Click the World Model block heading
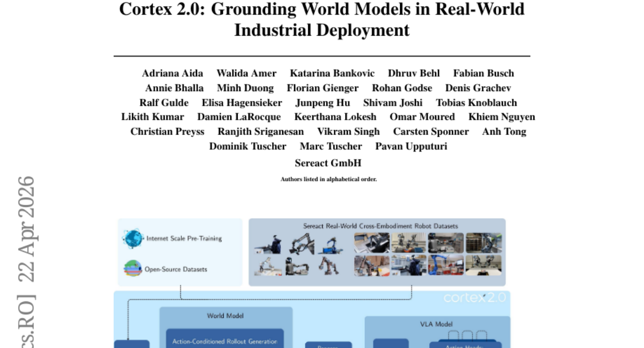Viewport: 644px width, 348px height. coord(225,316)
